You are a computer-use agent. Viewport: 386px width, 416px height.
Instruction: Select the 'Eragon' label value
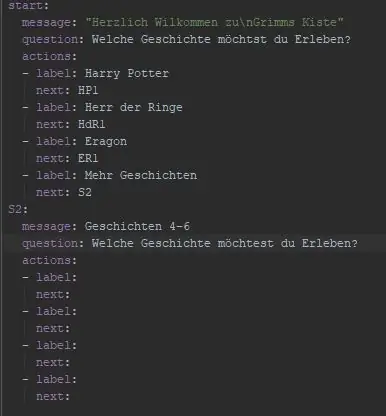pos(106,141)
